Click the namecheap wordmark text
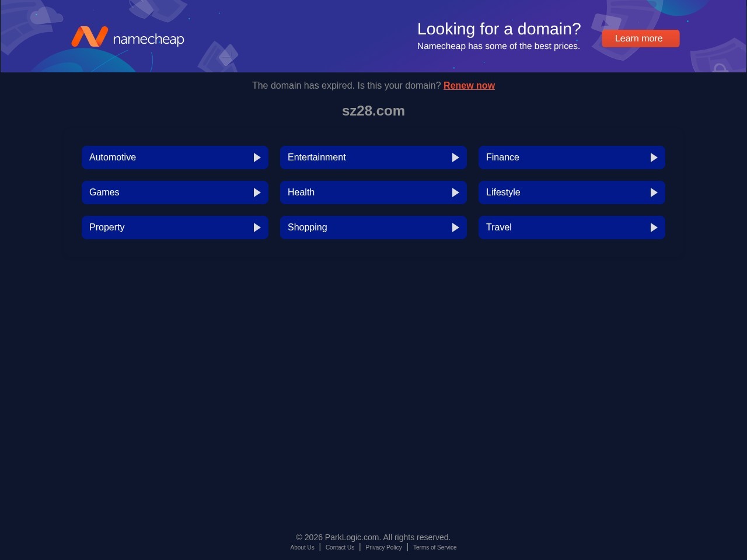 148,39
